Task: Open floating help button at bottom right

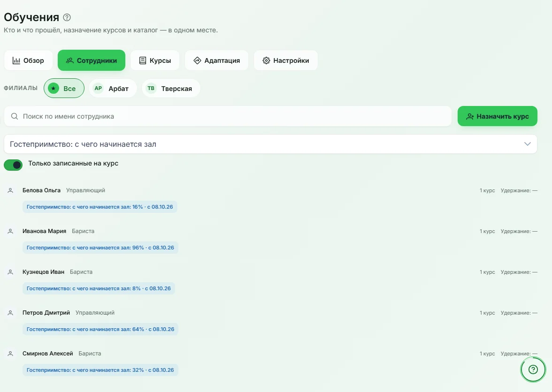Action: (533, 369)
